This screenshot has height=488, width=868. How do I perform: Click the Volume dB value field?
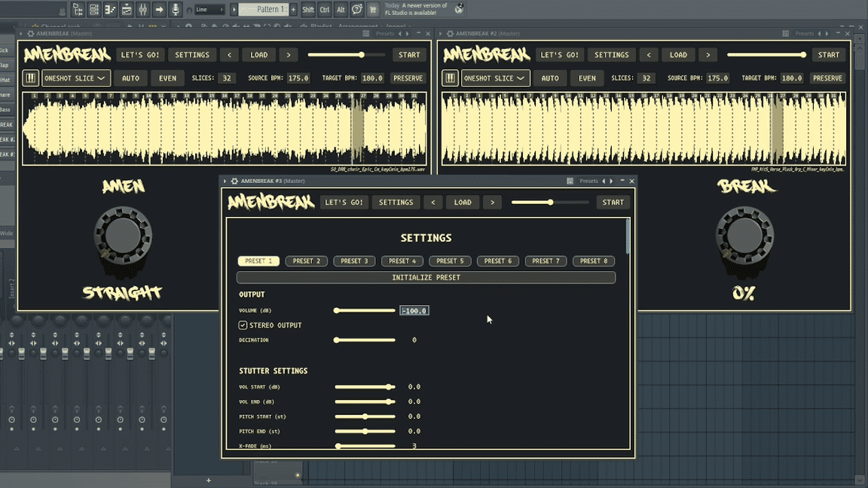coord(414,311)
